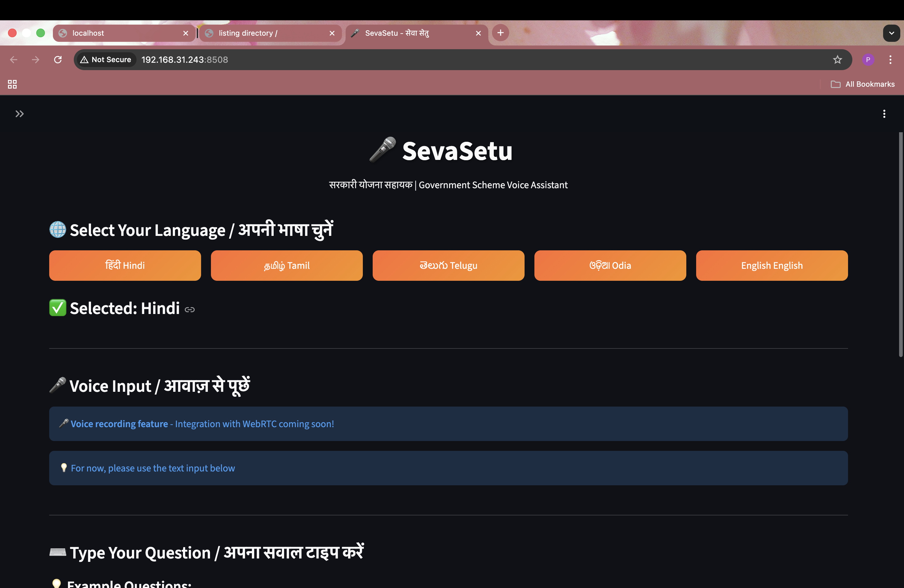Switch to the listing directory tab

pos(258,33)
